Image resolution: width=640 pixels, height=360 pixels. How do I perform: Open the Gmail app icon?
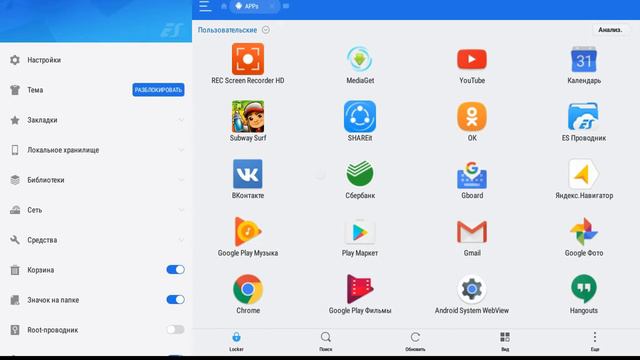point(472,232)
